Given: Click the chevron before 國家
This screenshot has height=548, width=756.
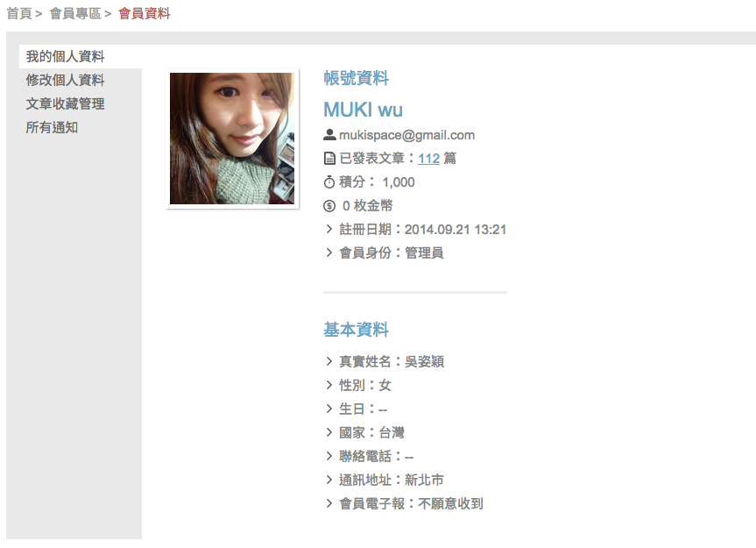Looking at the screenshot, I should click(x=329, y=433).
